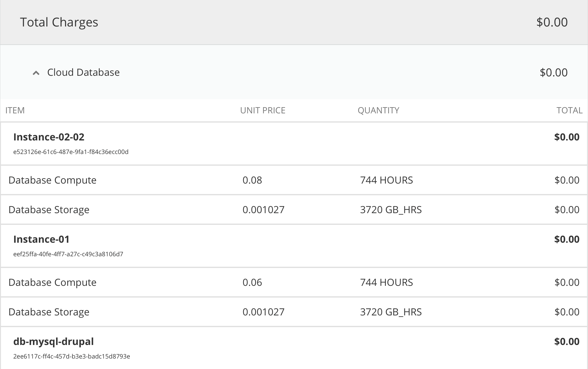Expand the Instance-02-02 line item
The height and width of the screenshot is (369, 588).
(x=49, y=137)
